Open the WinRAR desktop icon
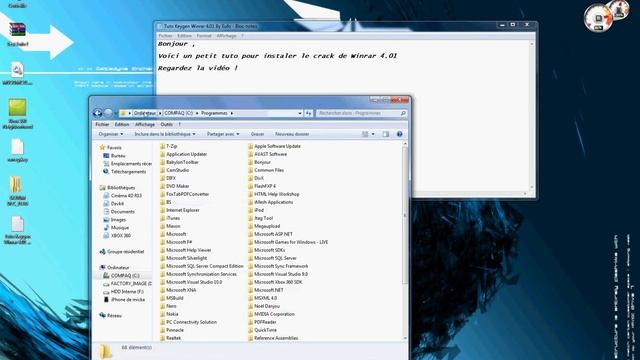 point(18,31)
